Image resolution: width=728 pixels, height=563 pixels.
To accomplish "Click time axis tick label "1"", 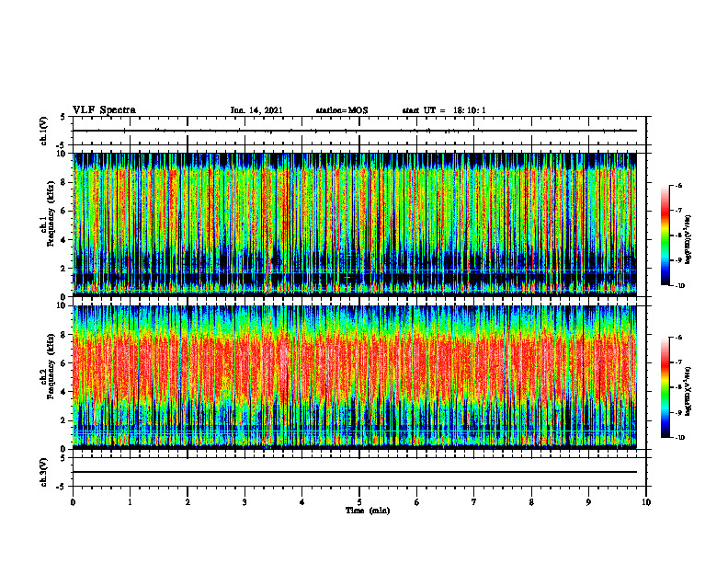I will (130, 502).
